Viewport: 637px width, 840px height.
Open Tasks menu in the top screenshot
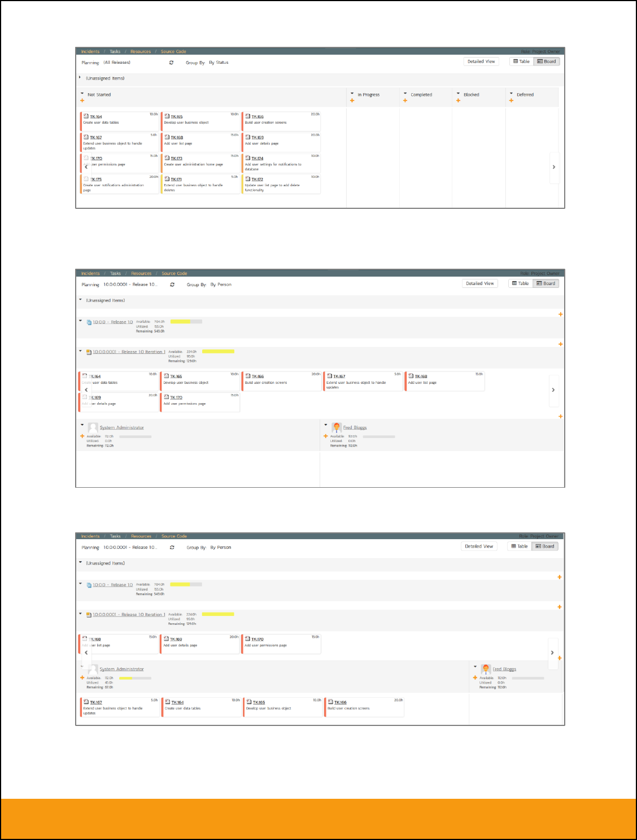click(115, 51)
